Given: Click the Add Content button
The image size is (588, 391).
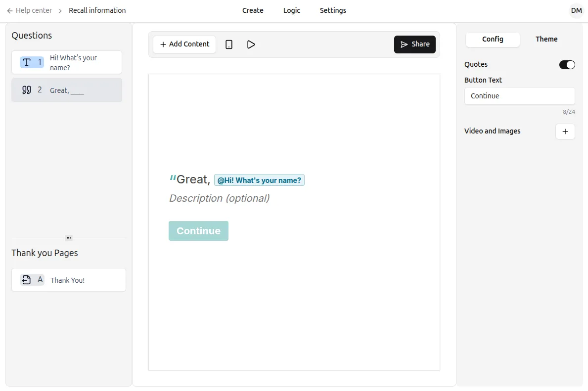Looking at the screenshot, I should click(x=184, y=44).
